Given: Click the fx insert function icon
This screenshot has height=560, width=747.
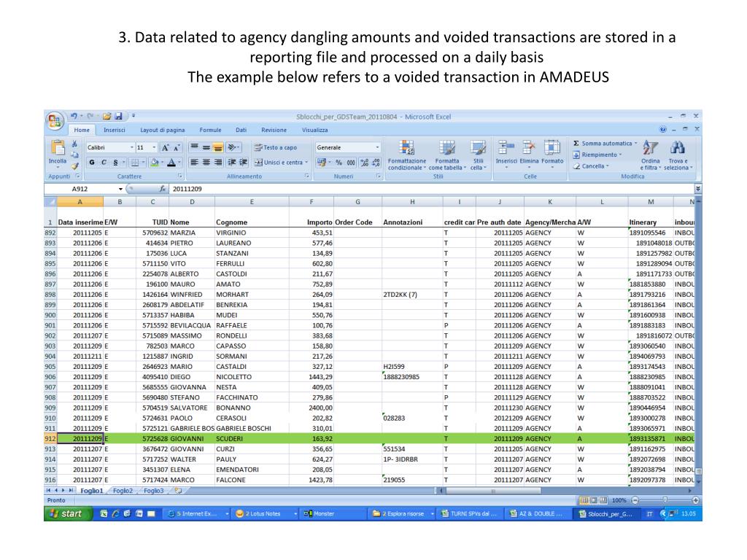Looking at the screenshot, I should coord(163,189).
